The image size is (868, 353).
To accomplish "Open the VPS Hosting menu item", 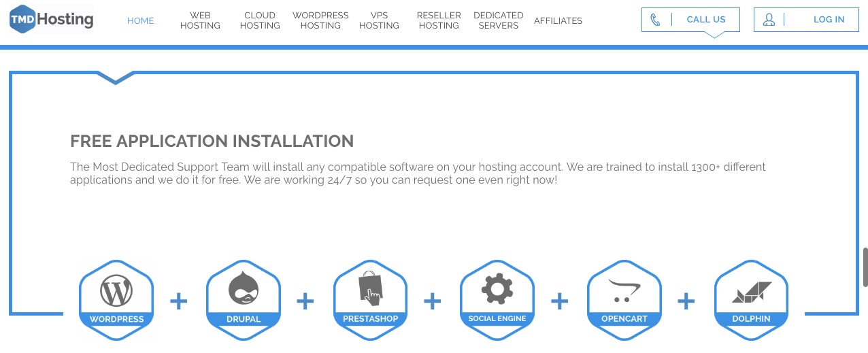I will 379,20.
